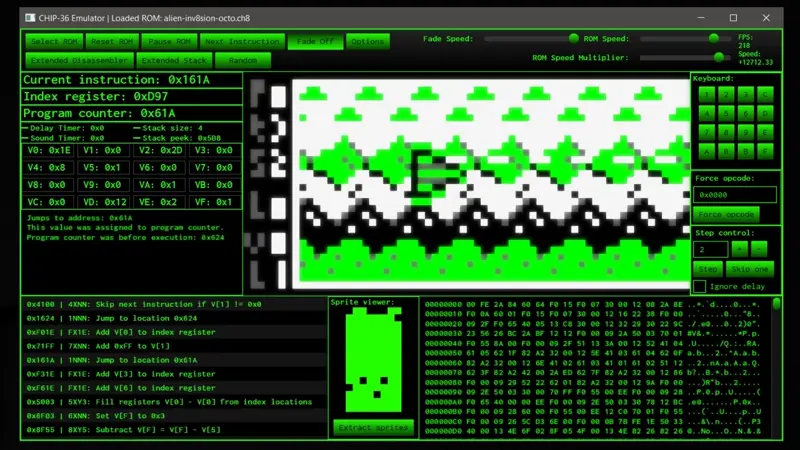
Task: Click Program counter: 0x61A field
Action: [132, 113]
